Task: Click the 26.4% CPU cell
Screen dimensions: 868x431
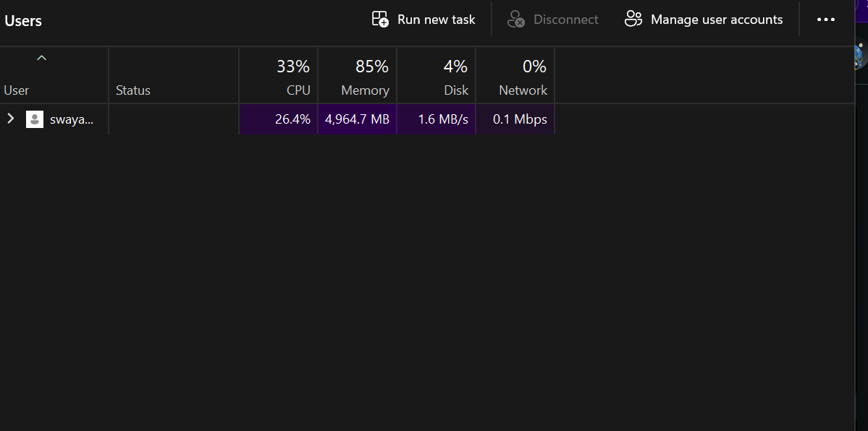Action: tap(279, 119)
